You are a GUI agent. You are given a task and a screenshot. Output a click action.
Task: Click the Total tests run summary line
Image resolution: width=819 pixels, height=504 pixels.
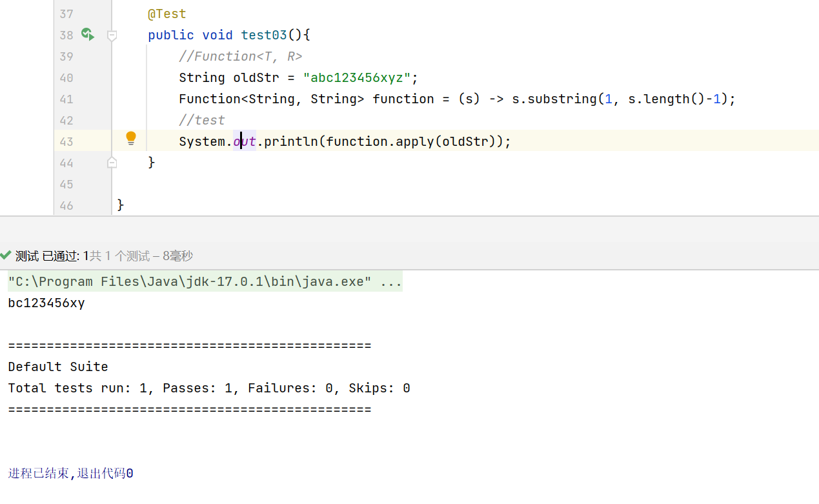[209, 388]
